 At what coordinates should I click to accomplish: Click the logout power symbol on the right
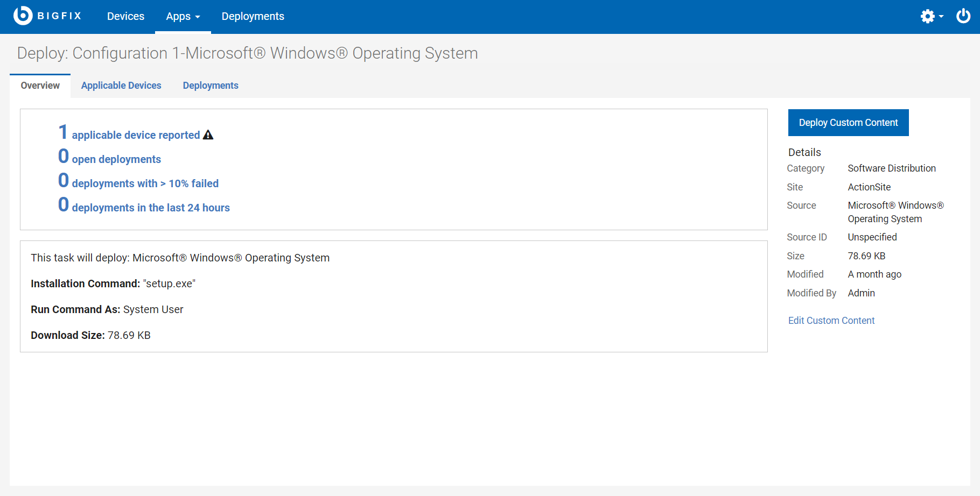pos(963,16)
